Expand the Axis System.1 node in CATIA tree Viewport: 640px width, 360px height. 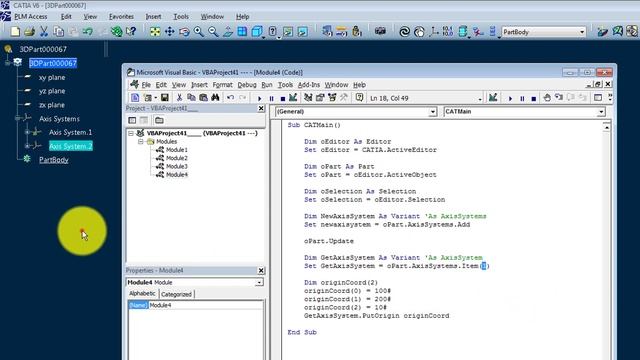point(27,132)
